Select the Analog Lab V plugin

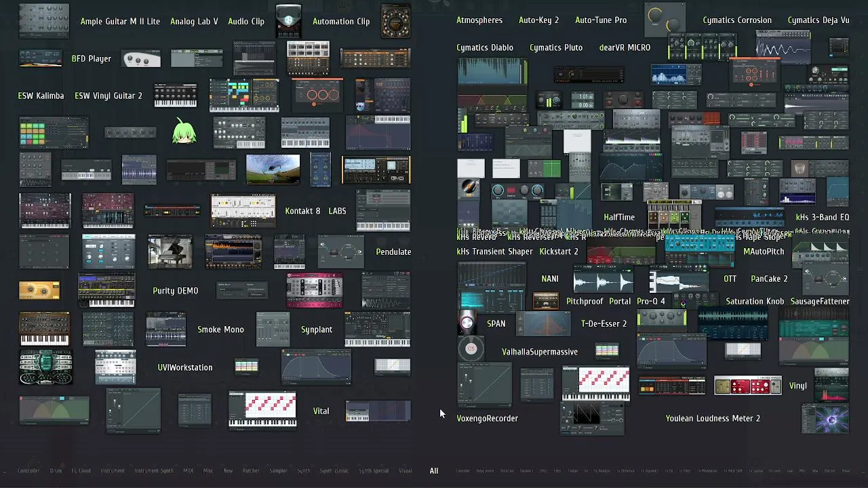click(194, 21)
